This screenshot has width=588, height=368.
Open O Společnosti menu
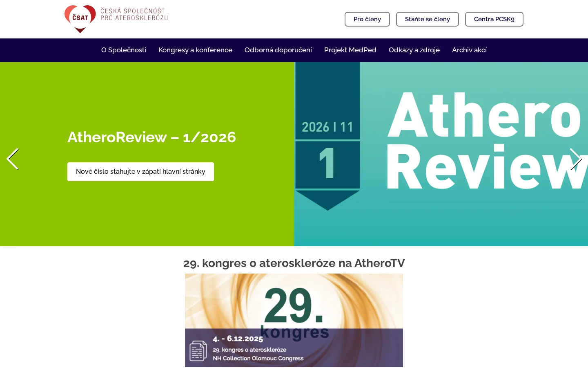pos(124,50)
